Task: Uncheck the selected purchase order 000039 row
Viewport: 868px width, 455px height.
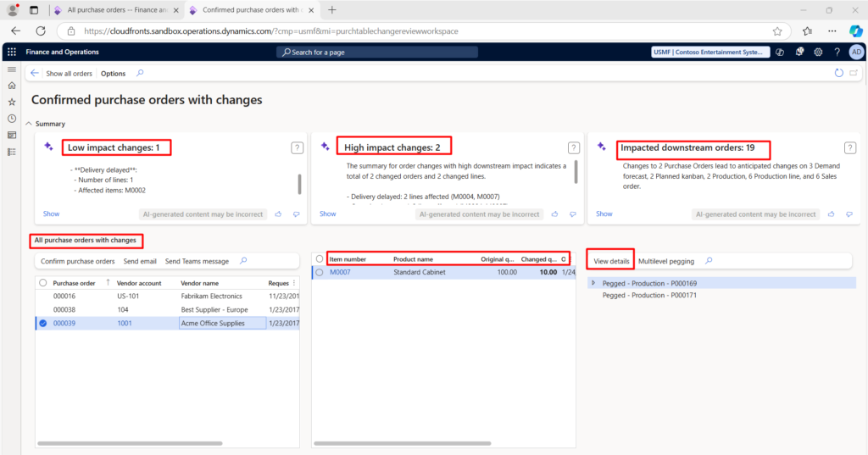Action: (43, 324)
